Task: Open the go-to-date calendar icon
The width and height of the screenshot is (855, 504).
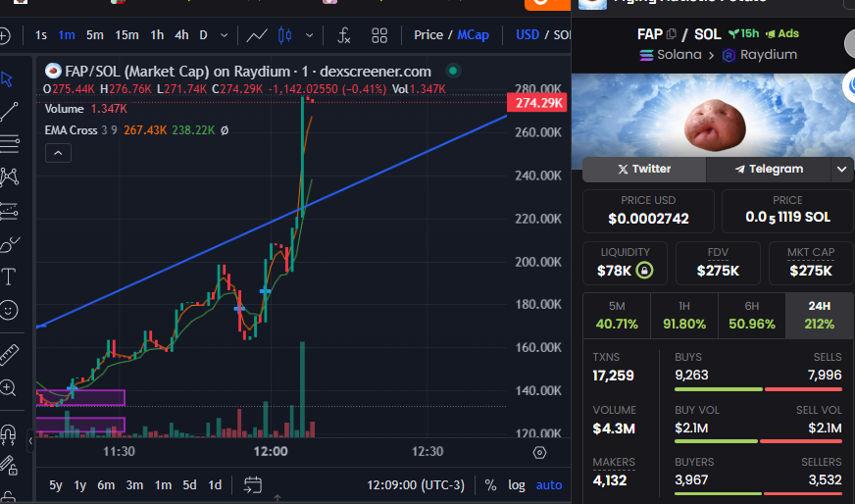Action: coord(252,484)
